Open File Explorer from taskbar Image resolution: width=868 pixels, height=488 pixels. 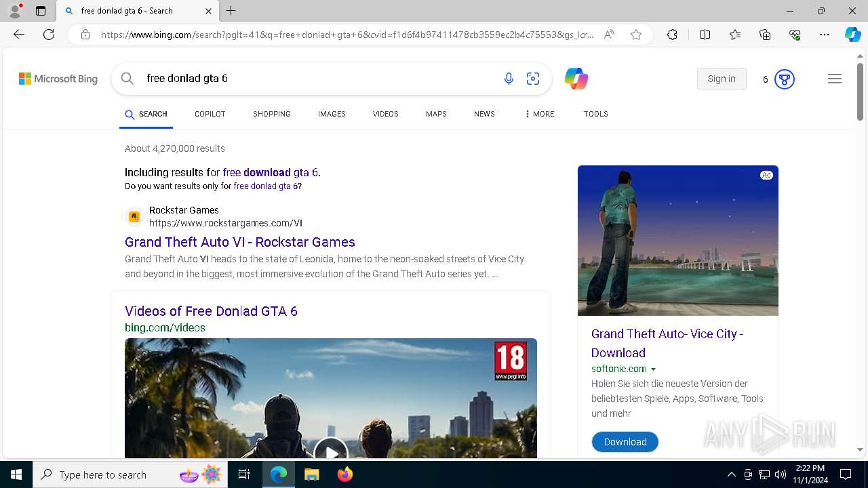[x=311, y=474]
